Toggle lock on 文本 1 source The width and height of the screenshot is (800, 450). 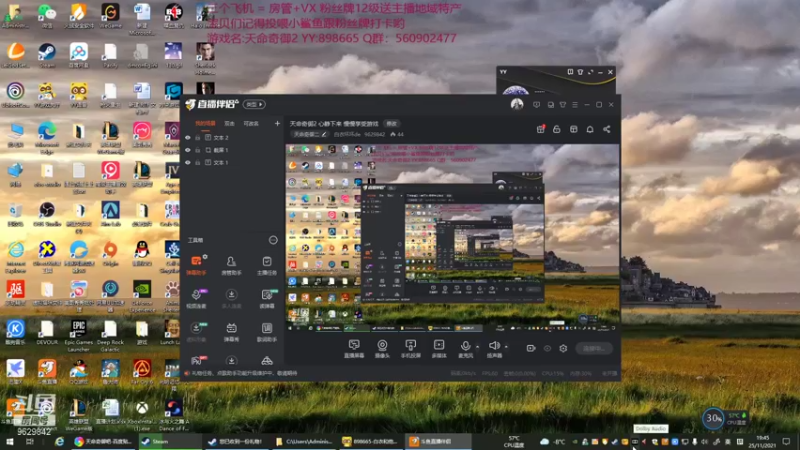tap(197, 162)
